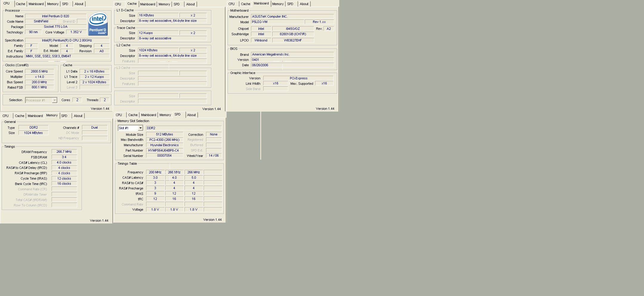Select Mainboard tab in the memory Timings window

point(35,116)
